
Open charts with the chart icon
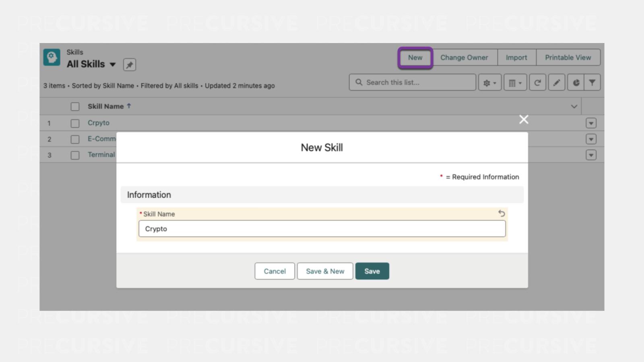(x=576, y=82)
